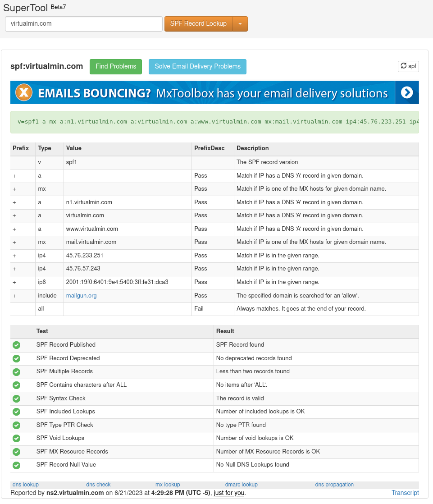Viewport: 433px width, 504px height.
Task: Click the Find Problems button
Action: [x=115, y=66]
